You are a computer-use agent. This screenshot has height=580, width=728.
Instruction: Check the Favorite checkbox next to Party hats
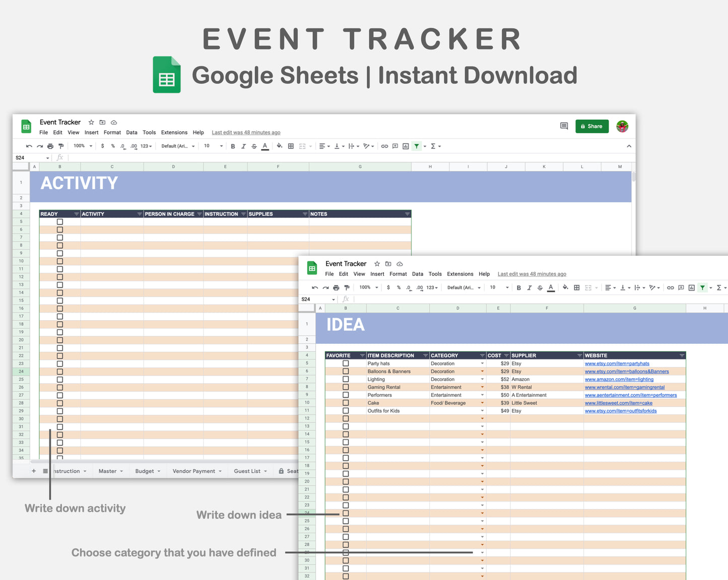pos(346,363)
